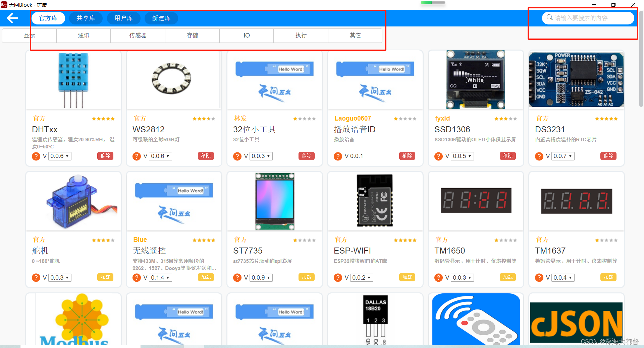Click the SSD1306 OLED display image
The width and height of the screenshot is (644, 348).
[x=476, y=80]
